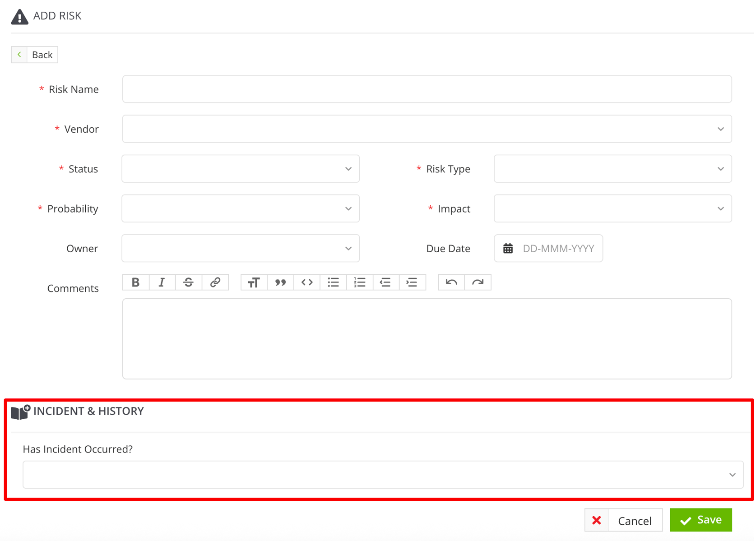Click inside the Risk Name field
The height and width of the screenshot is (541, 756).
coord(427,89)
